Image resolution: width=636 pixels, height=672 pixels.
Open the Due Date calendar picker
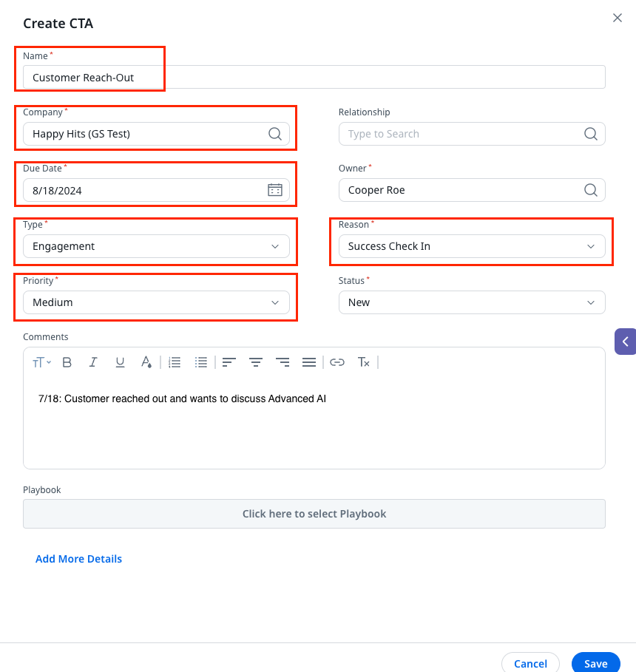[x=274, y=190]
